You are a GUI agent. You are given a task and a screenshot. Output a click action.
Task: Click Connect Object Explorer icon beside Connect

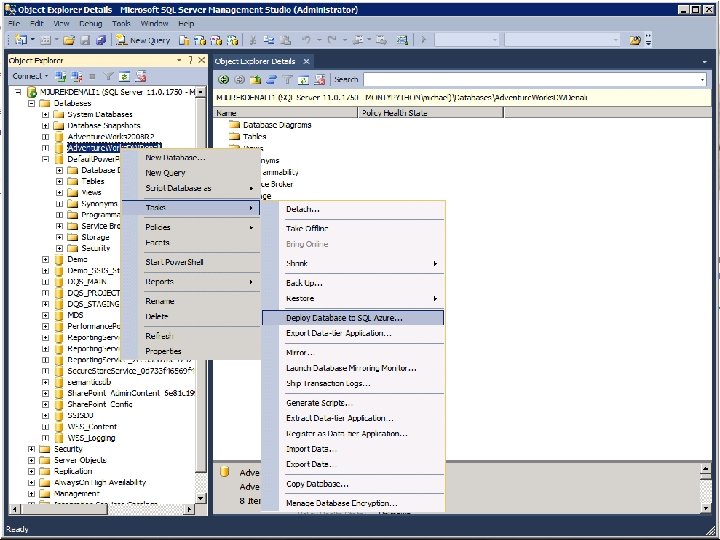61,76
